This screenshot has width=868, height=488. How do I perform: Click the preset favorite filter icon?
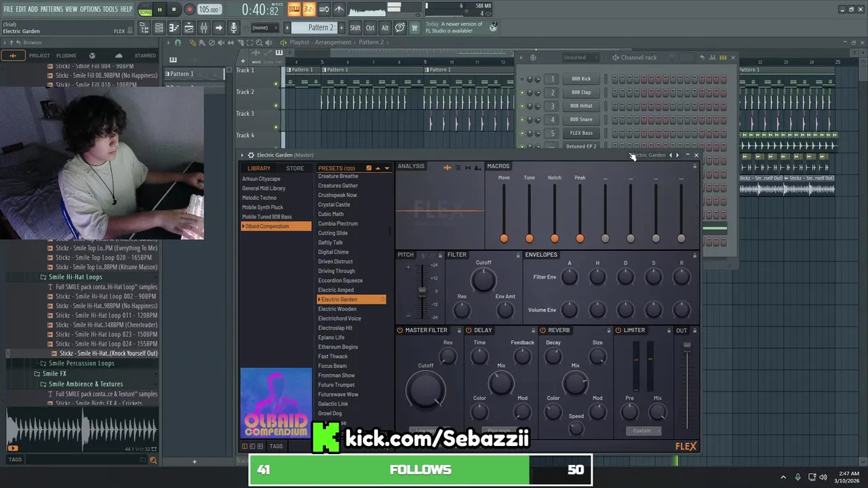(369, 168)
